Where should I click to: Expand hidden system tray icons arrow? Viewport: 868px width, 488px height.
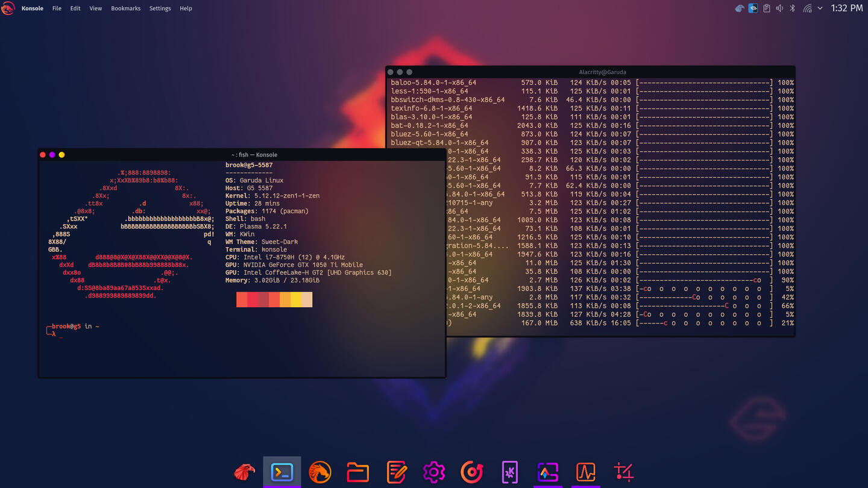(820, 8)
